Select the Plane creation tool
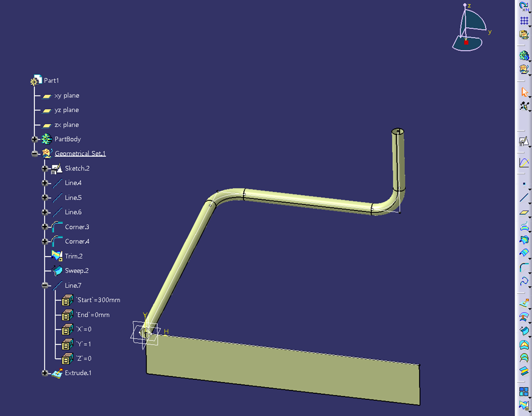Screen dimensions: 532x416 (524, 212)
